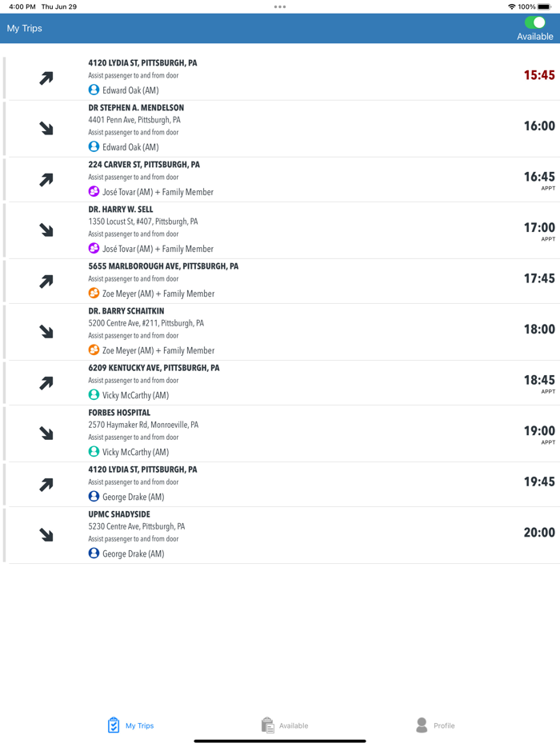This screenshot has width=560, height=747.
Task: Select the pickup arrow for 4120 Lydia St trip
Action: [46, 78]
